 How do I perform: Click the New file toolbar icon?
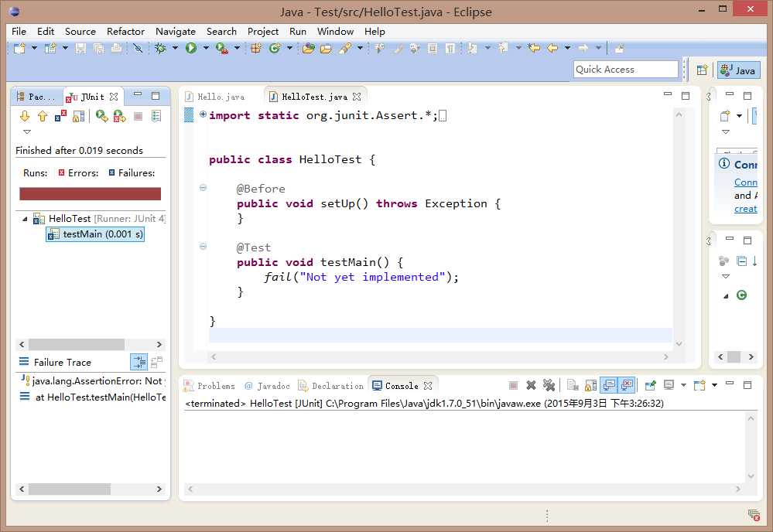click(x=19, y=48)
